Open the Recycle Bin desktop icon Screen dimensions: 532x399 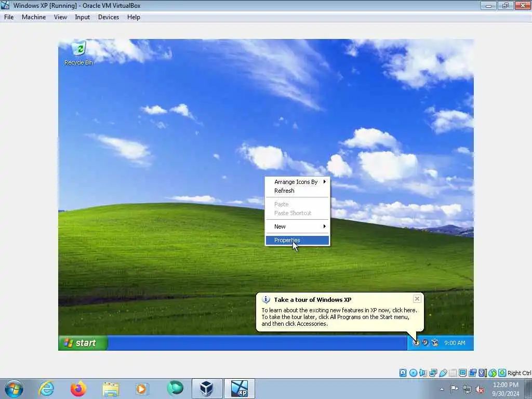[x=79, y=53]
